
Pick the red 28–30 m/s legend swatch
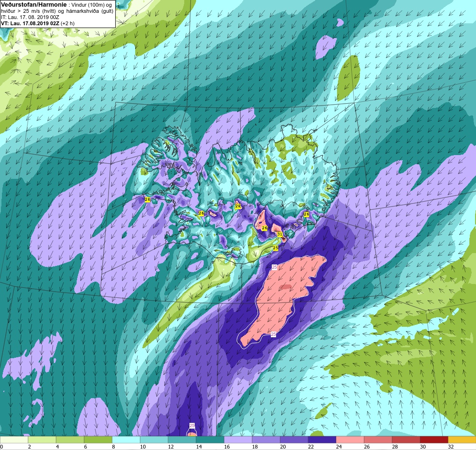tap(406, 440)
